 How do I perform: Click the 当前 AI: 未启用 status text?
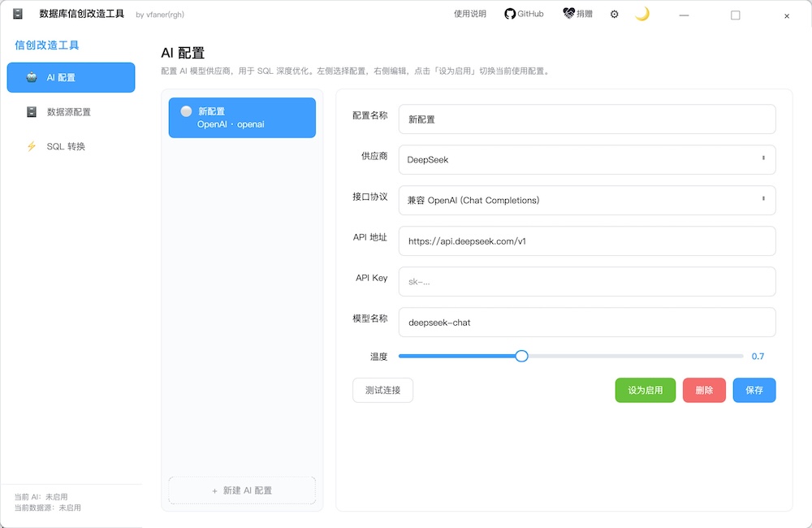(x=41, y=497)
